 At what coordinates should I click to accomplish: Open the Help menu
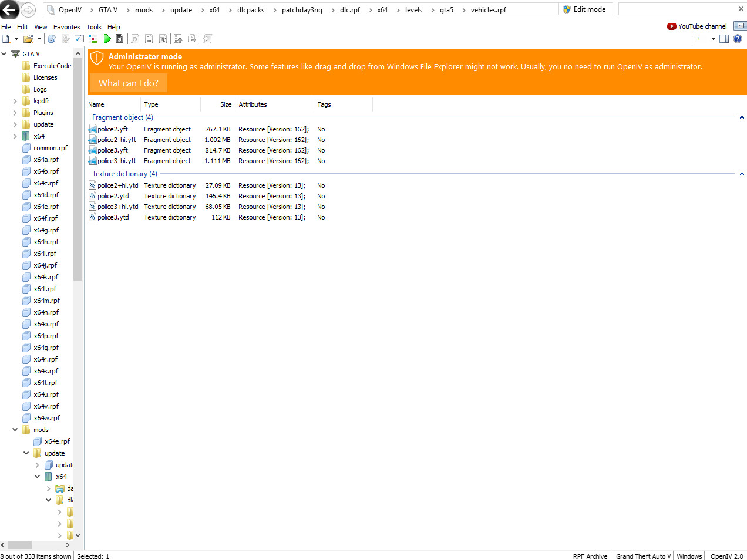click(x=113, y=27)
